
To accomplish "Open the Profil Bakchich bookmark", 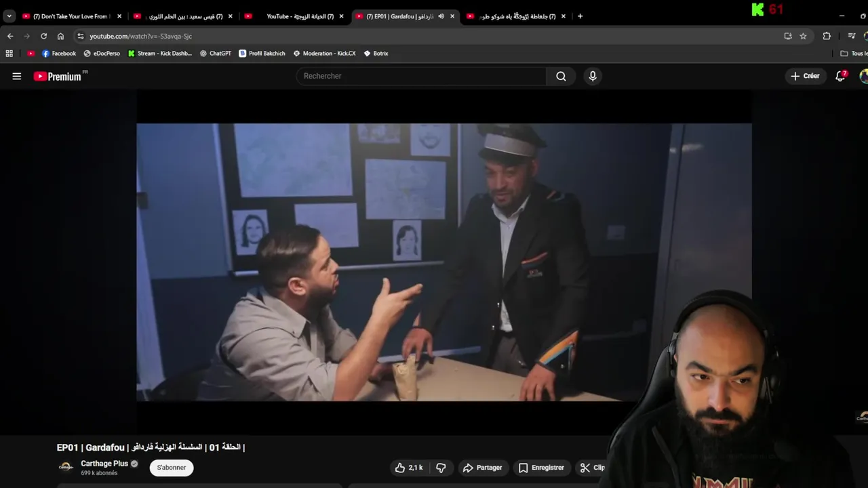I will (262, 54).
